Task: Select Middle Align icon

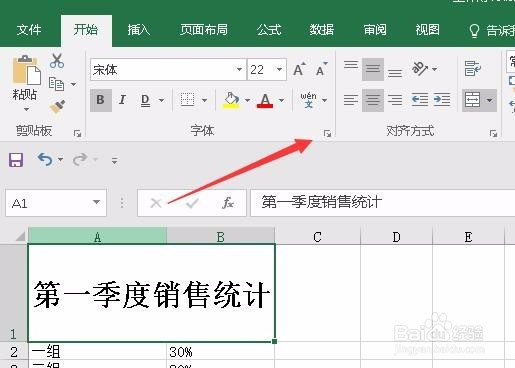Action: (373, 69)
